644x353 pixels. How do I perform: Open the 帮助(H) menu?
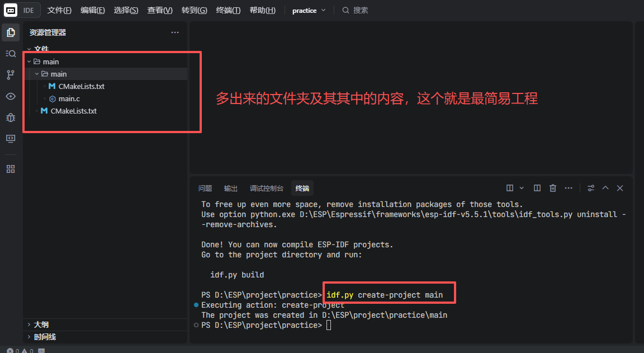[x=262, y=10]
